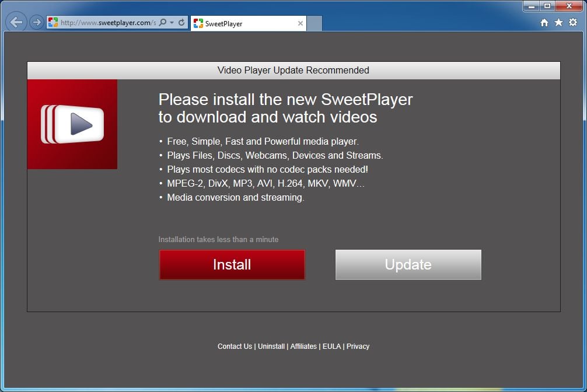Screen dimensions: 587x392
Task: Refresh the page with reload icon
Action: (x=181, y=23)
